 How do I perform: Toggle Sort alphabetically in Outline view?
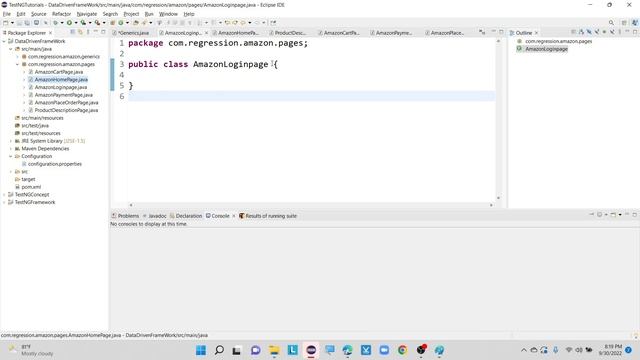point(582,32)
